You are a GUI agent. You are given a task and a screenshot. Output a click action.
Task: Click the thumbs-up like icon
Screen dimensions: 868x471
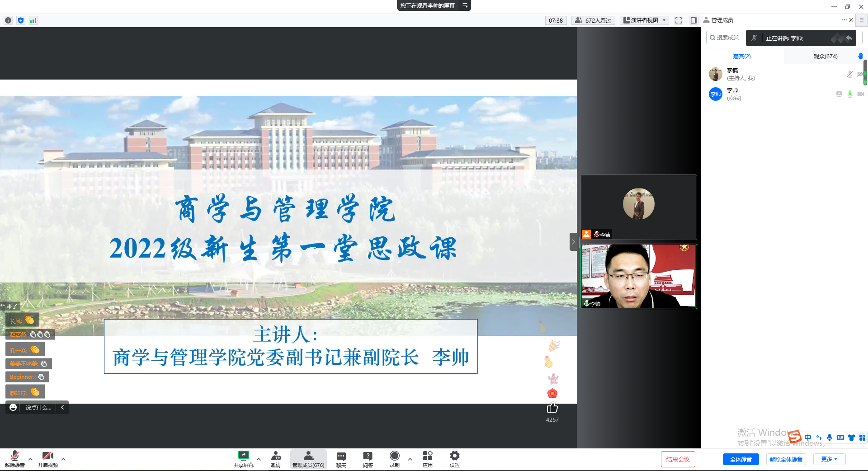point(552,408)
